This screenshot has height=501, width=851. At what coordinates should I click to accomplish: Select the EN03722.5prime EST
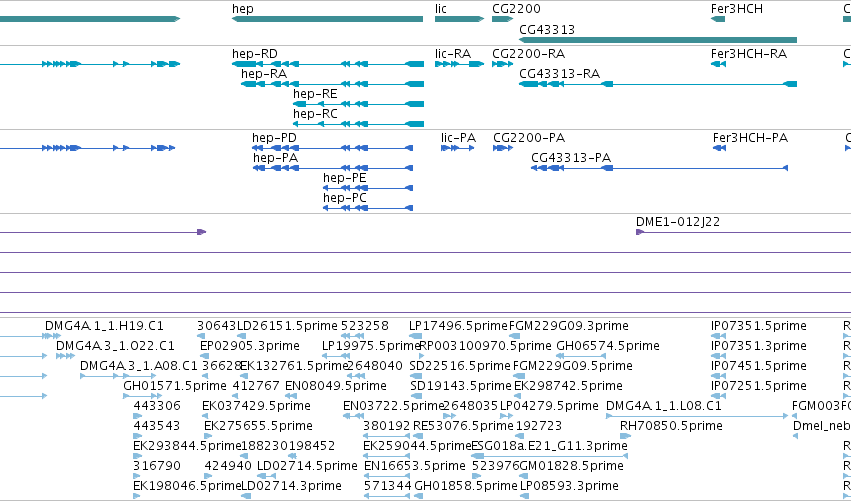click(353, 416)
